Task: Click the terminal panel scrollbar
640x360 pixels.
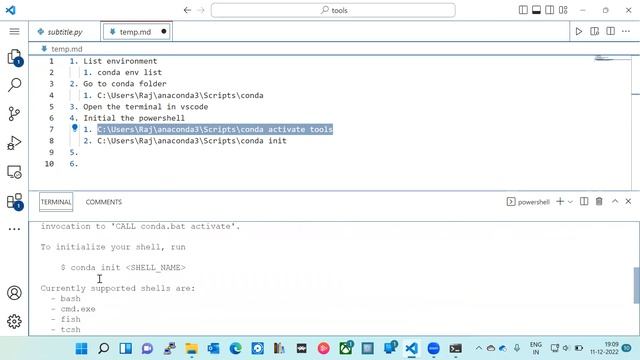Action: pos(636,285)
